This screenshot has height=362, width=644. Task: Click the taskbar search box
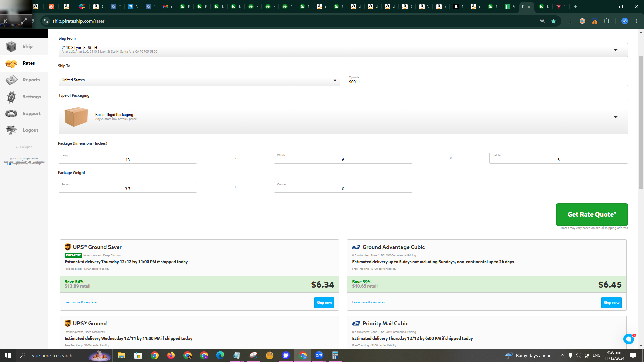[64, 355]
